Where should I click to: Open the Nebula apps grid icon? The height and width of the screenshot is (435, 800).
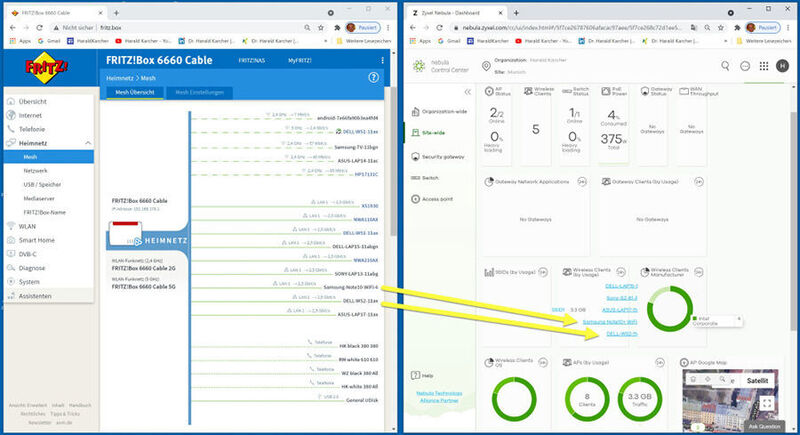pyautogui.click(x=762, y=66)
